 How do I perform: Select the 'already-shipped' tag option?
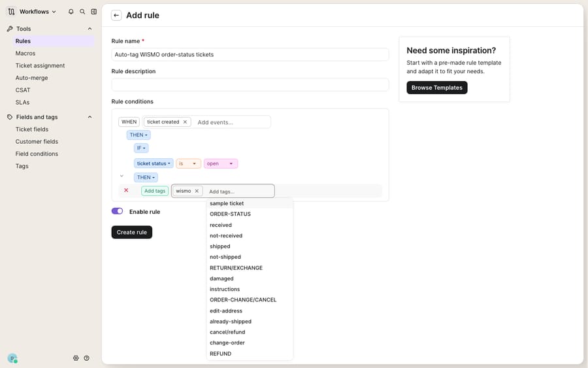pyautogui.click(x=250, y=322)
